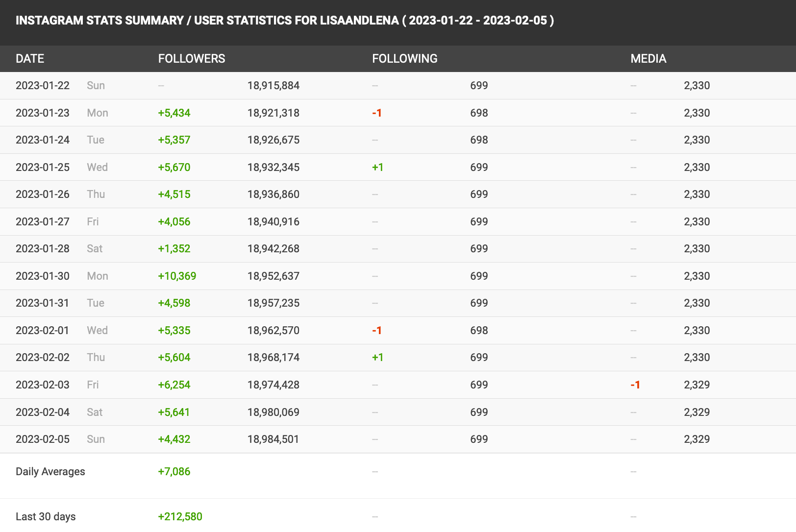Click the +5,641 follower change
Screen dimensions: 796x532
(174, 412)
